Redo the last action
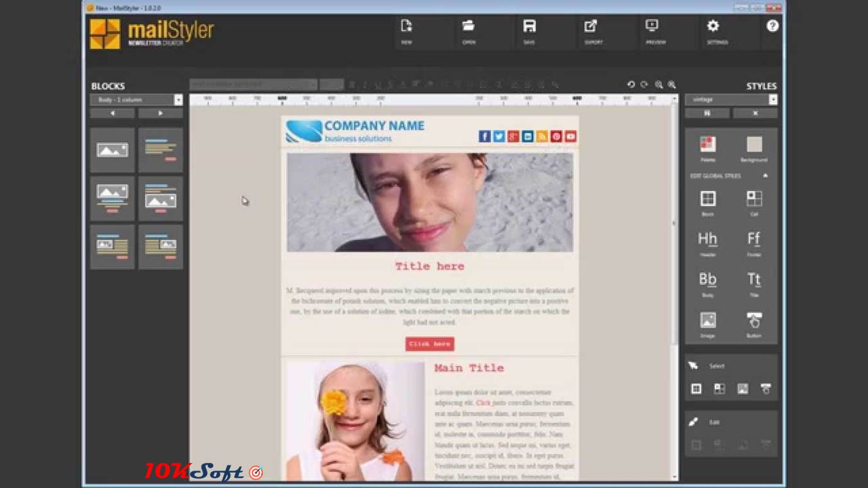Screen dimensions: 868x488 [644, 84]
